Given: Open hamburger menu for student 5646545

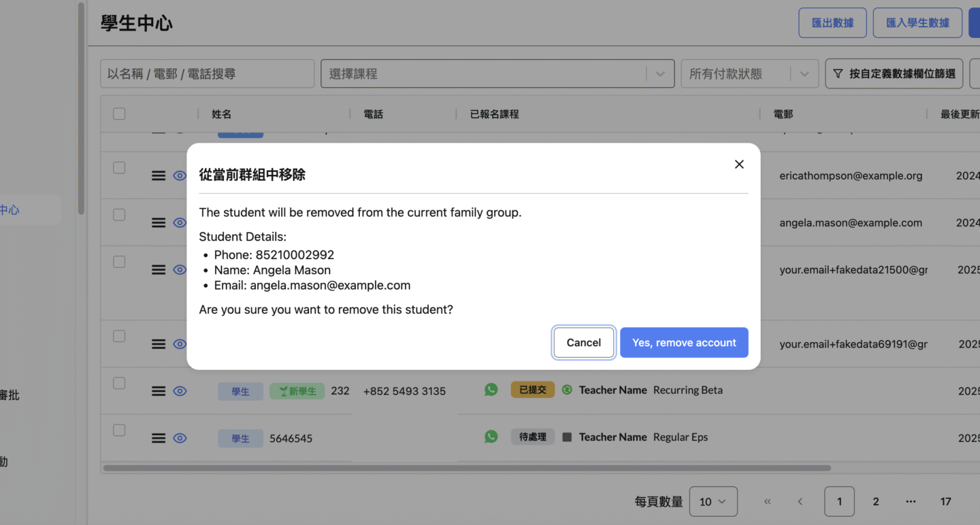Looking at the screenshot, I should pos(159,439).
